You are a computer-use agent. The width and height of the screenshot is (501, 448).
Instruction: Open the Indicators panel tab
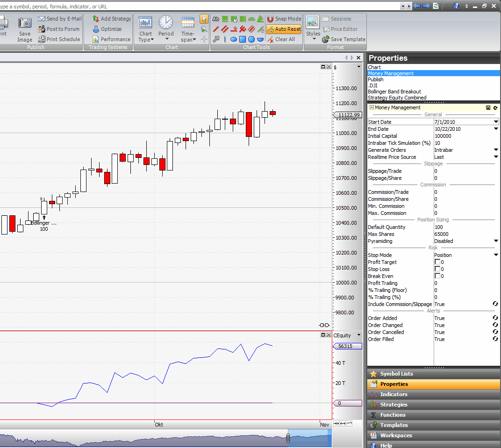click(394, 394)
